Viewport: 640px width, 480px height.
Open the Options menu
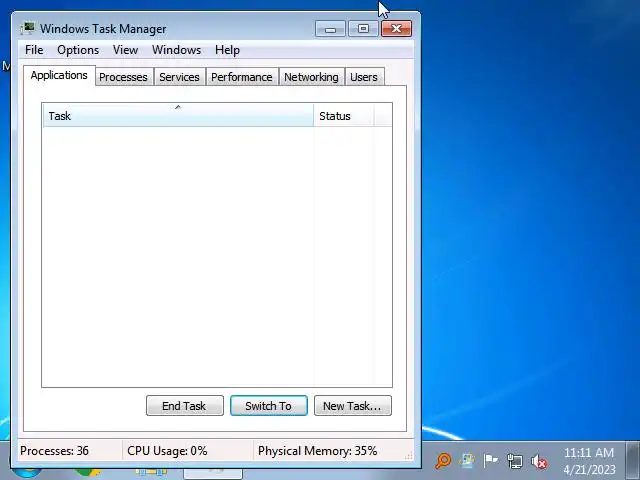coord(78,50)
